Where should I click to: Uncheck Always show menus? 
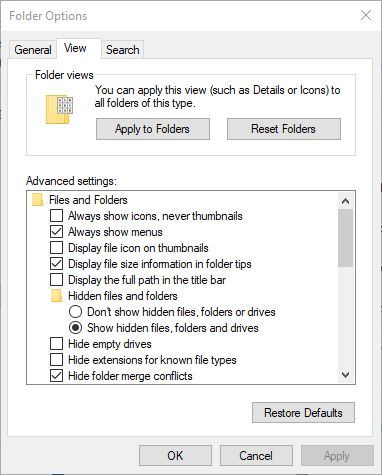[x=56, y=232]
